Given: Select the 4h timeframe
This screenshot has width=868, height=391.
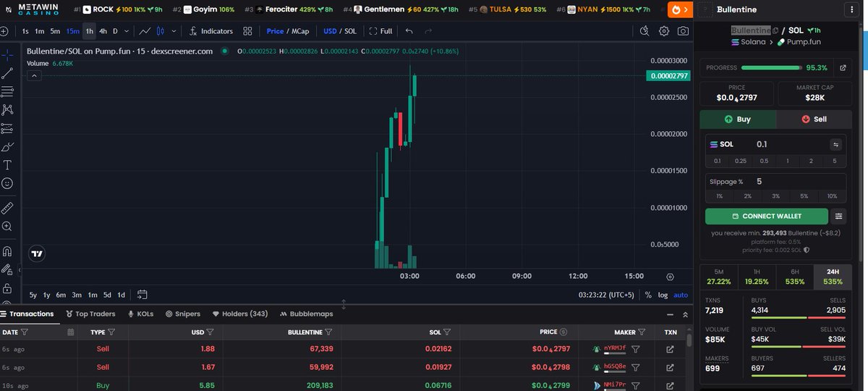Looking at the screenshot, I should click(x=103, y=31).
